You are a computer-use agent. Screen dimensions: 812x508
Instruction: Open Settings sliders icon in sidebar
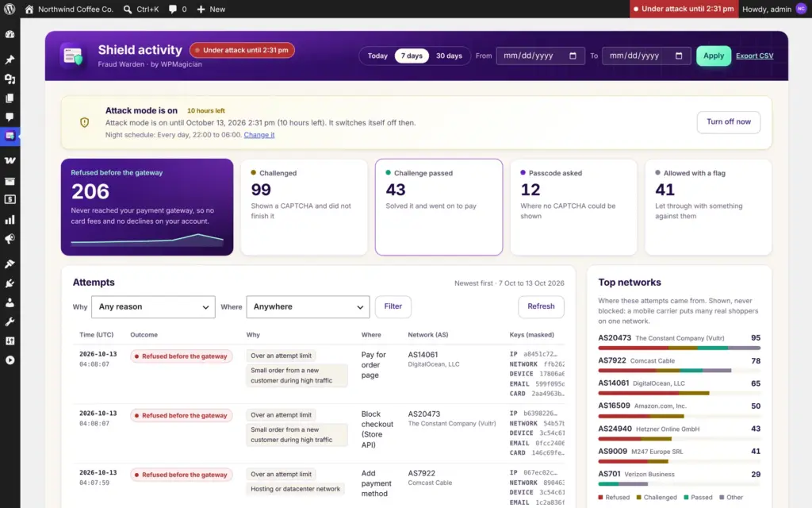tap(10, 341)
